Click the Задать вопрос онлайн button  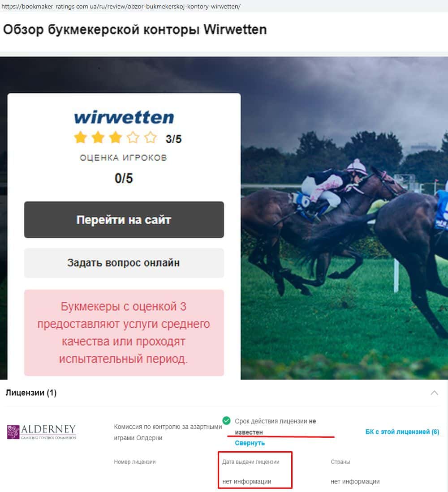(x=124, y=263)
